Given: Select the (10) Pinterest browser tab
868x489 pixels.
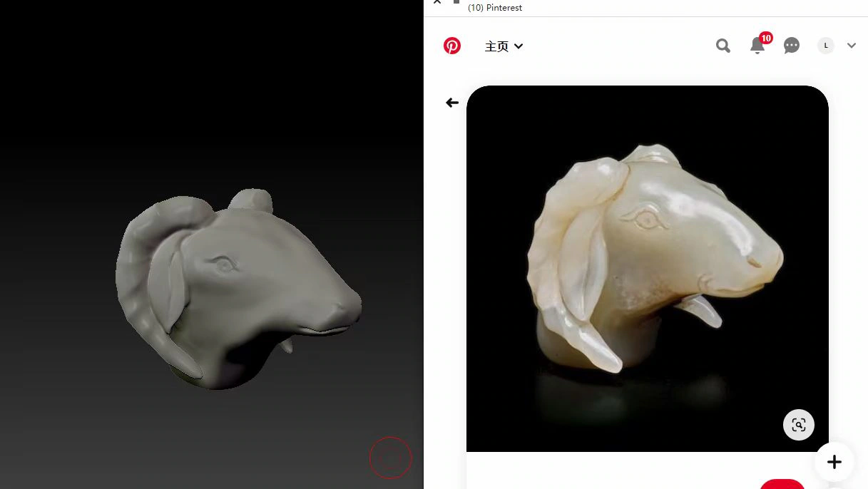Looking at the screenshot, I should (495, 8).
